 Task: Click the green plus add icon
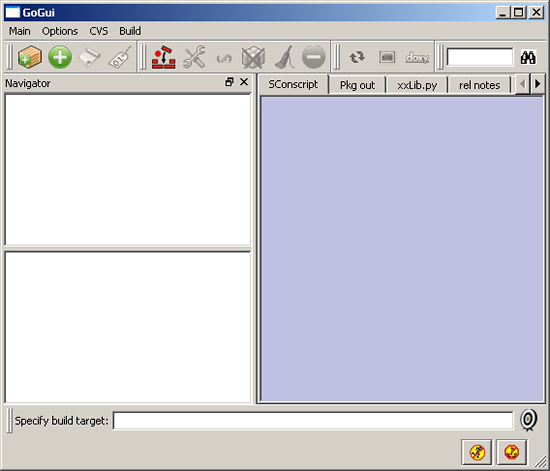click(x=60, y=57)
